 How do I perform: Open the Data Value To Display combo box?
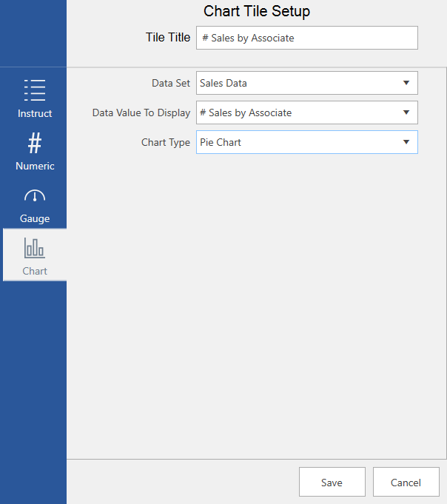296,112
